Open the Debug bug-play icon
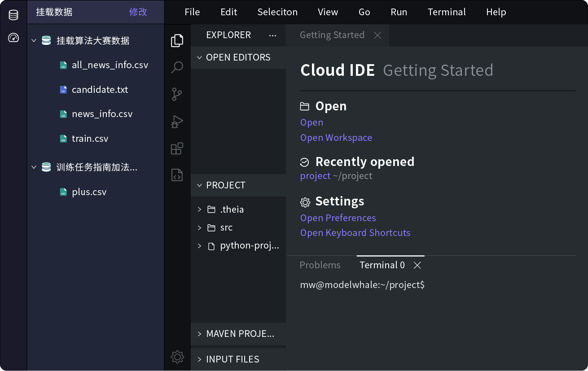The image size is (588, 371). coord(177,122)
